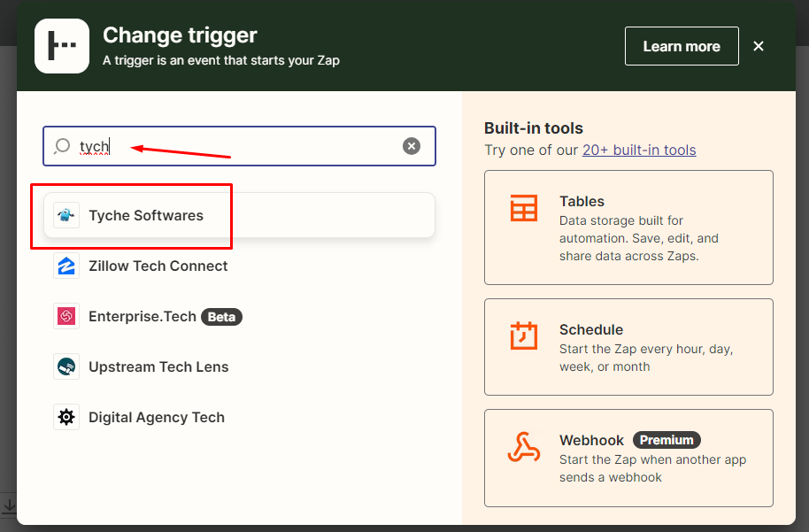809x532 pixels.
Task: Close the Change trigger dialog
Action: click(x=758, y=46)
